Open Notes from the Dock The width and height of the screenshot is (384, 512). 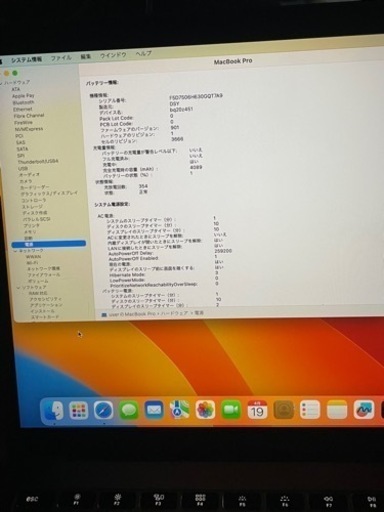tap(337, 410)
